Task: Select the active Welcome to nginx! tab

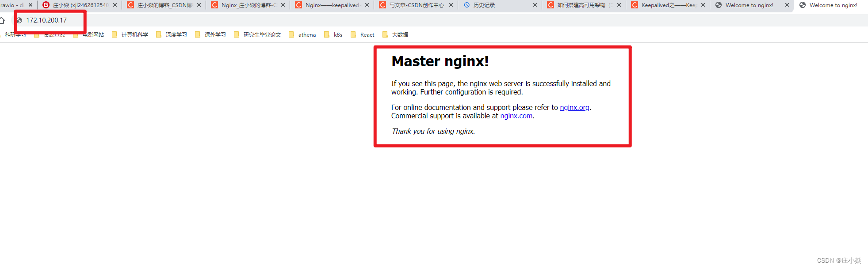Action: tap(831, 5)
